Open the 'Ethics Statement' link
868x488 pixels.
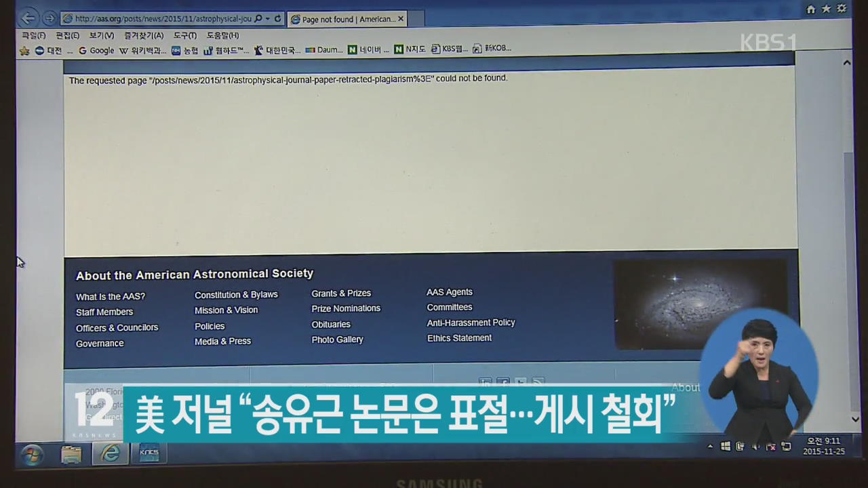pyautogui.click(x=459, y=338)
